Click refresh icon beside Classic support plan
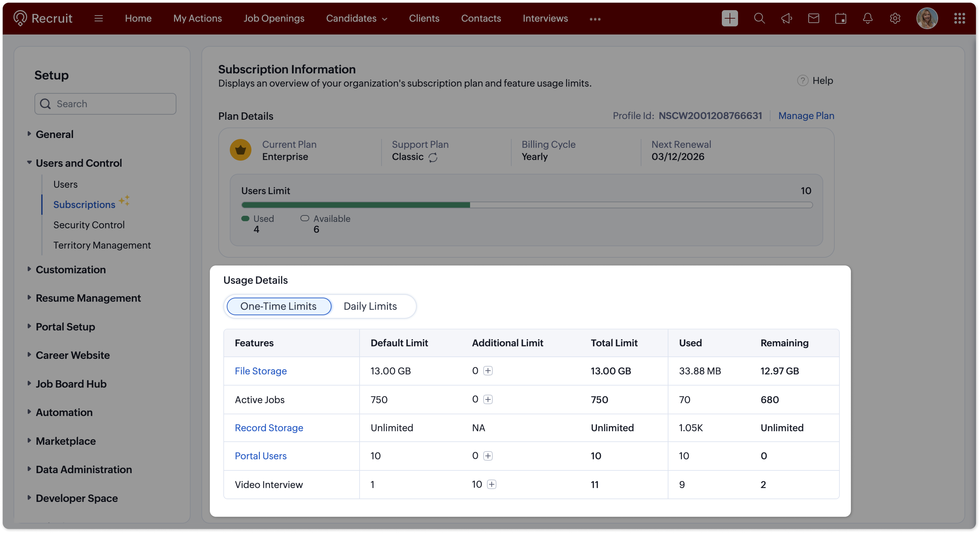The image size is (980, 533). (433, 157)
